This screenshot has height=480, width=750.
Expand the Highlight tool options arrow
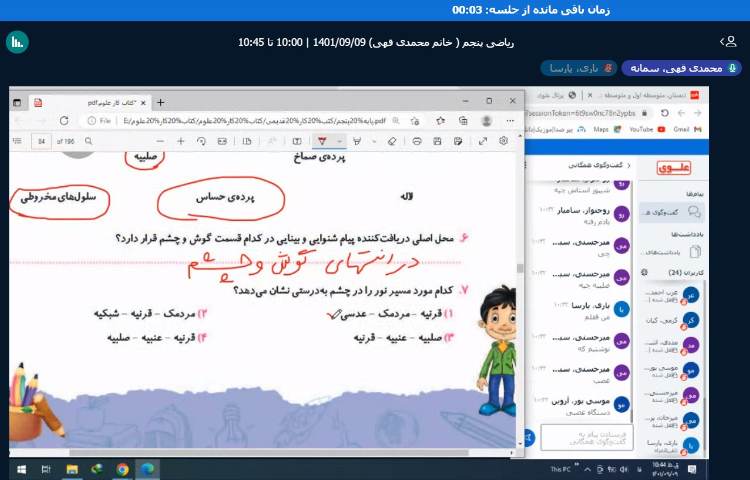(x=374, y=141)
